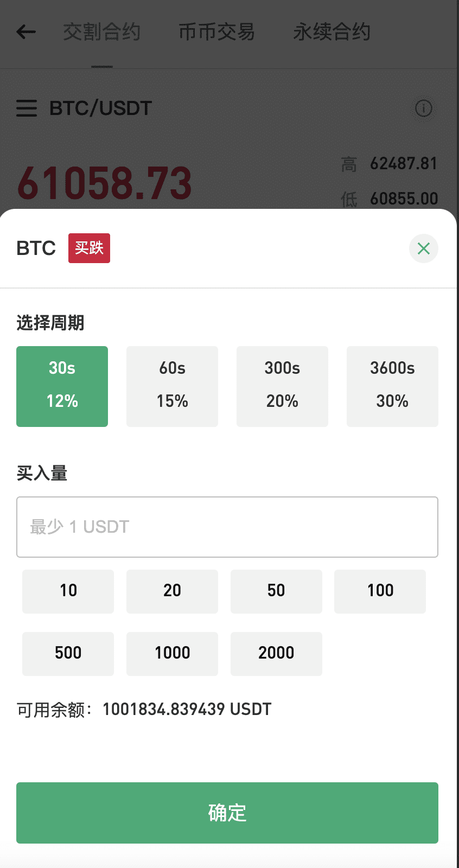Focus the 买入量 amount input field
Screen dimensions: 459x868
[227, 527]
